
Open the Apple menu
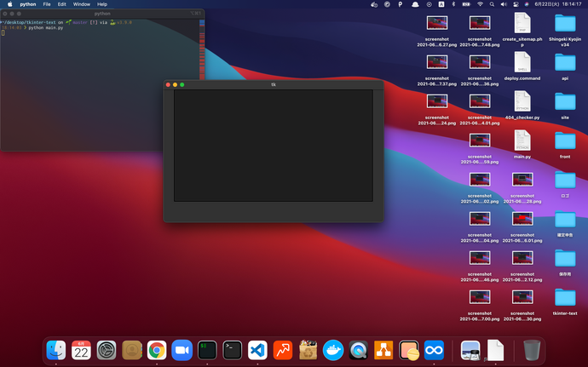click(x=10, y=4)
